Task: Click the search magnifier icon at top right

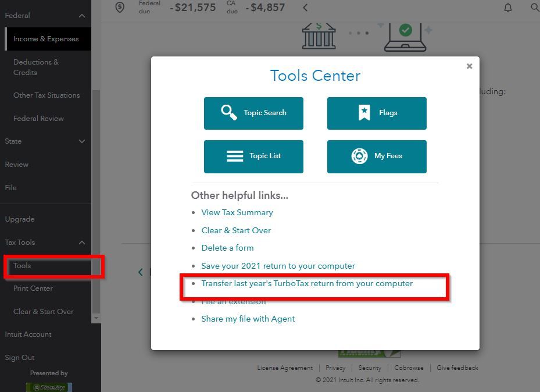Action: click(x=535, y=7)
